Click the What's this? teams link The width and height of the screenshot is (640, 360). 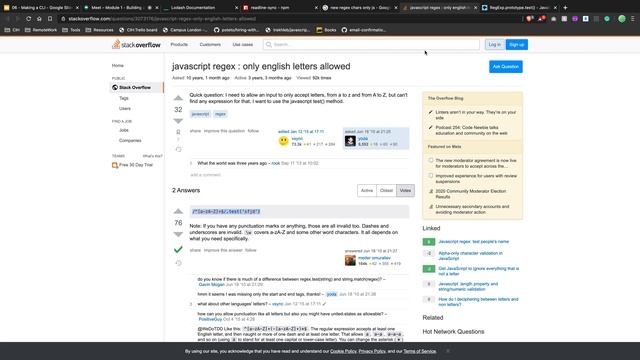click(152, 156)
